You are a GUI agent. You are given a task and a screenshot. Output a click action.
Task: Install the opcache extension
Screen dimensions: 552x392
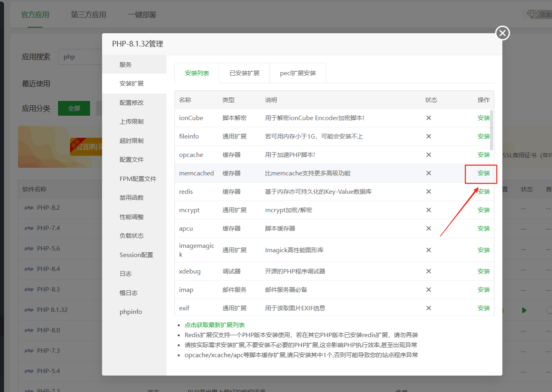coord(484,155)
